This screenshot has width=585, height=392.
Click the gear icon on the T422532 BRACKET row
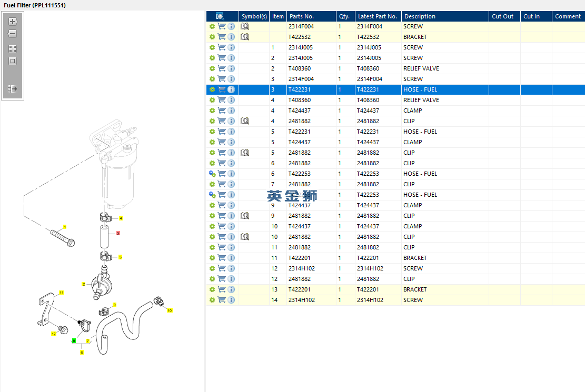pyautogui.click(x=212, y=37)
